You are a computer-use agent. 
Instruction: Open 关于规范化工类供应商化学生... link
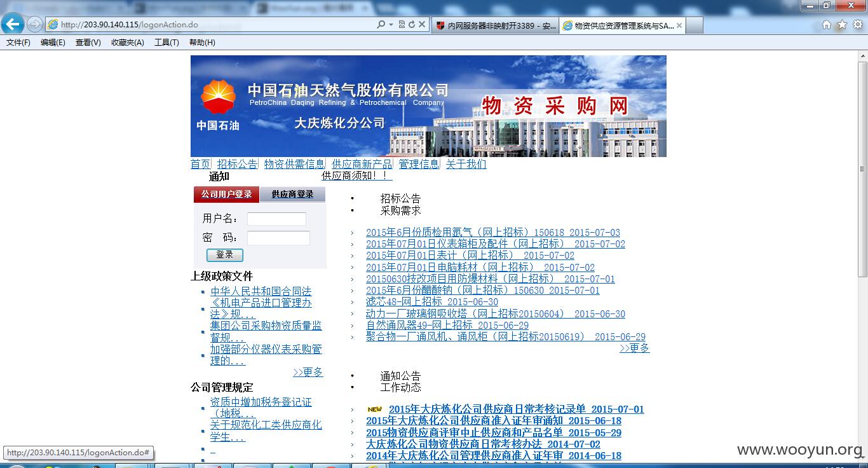click(266, 430)
